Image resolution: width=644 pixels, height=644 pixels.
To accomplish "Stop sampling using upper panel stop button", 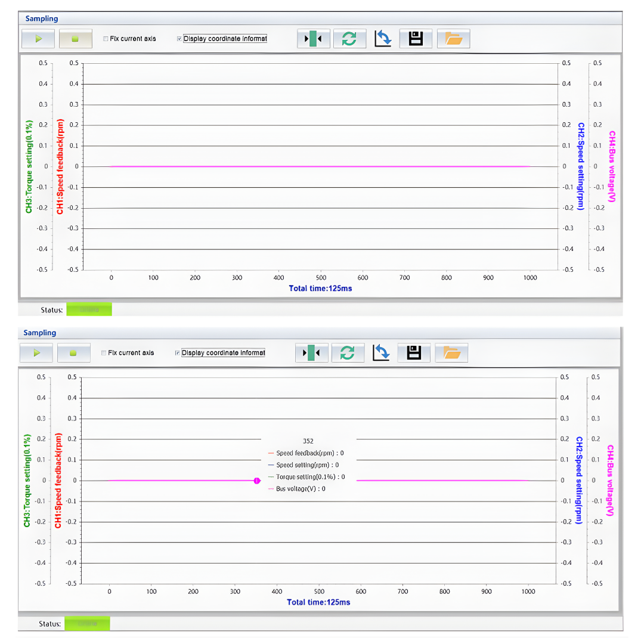I will (75, 39).
